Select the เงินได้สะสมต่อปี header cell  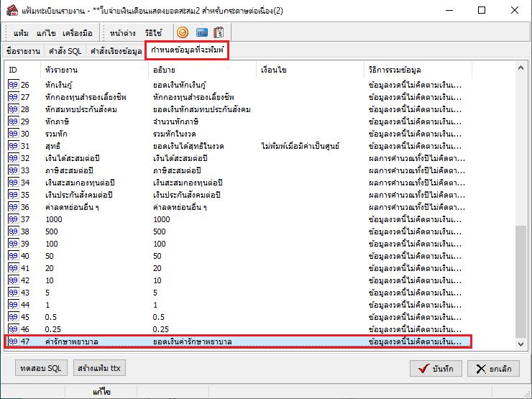[x=73, y=158]
